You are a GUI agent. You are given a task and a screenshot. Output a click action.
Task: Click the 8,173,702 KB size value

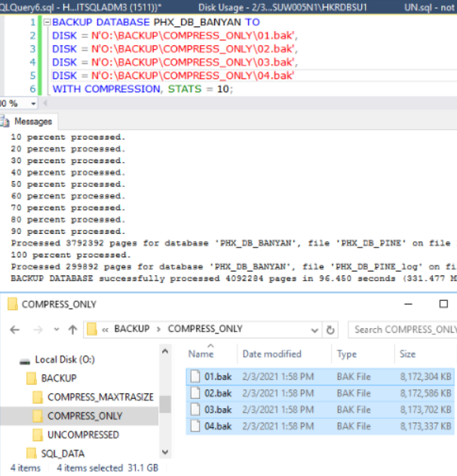coord(426,410)
